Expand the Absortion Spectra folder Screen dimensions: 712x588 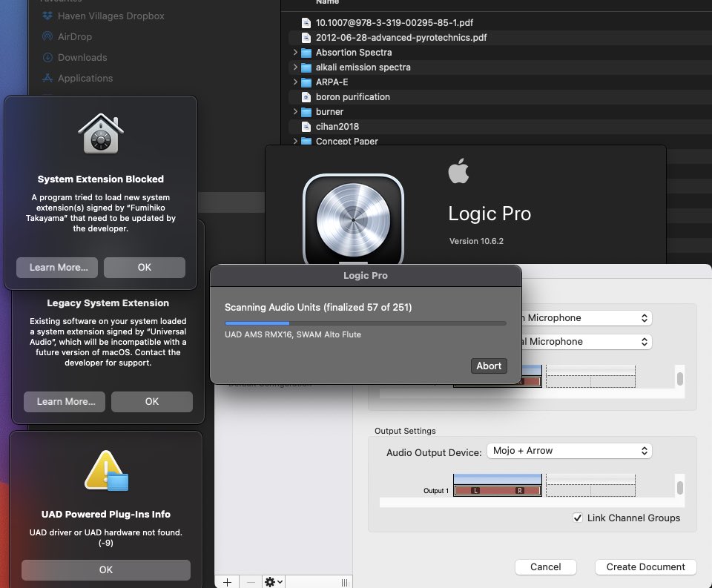[x=295, y=52]
